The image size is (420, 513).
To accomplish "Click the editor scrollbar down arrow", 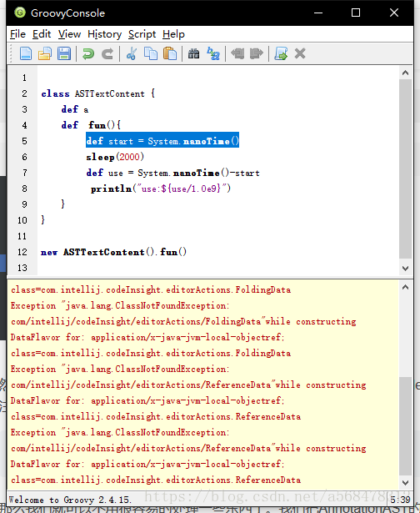I will tap(405, 269).
